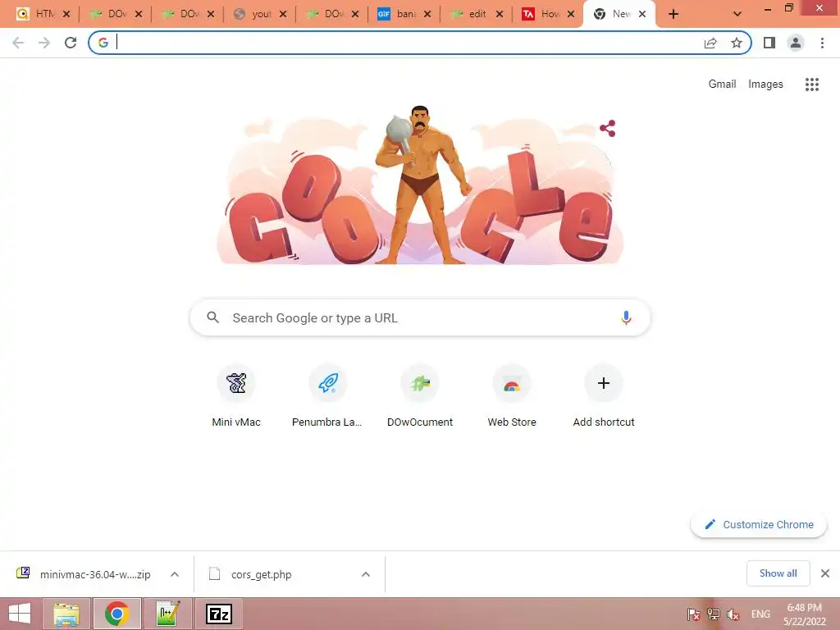Toggle the side panel icon
Viewport: 840px width, 630px height.
pos(769,43)
